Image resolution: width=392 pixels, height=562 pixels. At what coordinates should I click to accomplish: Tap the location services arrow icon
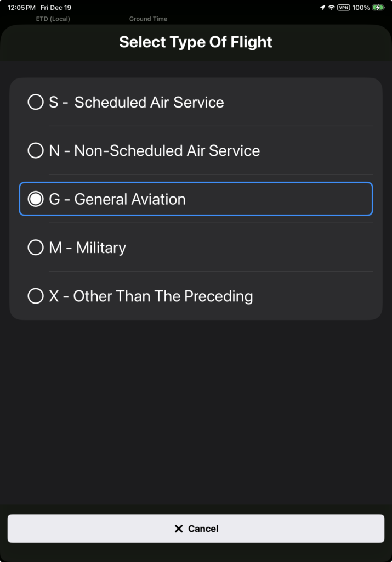coord(322,8)
